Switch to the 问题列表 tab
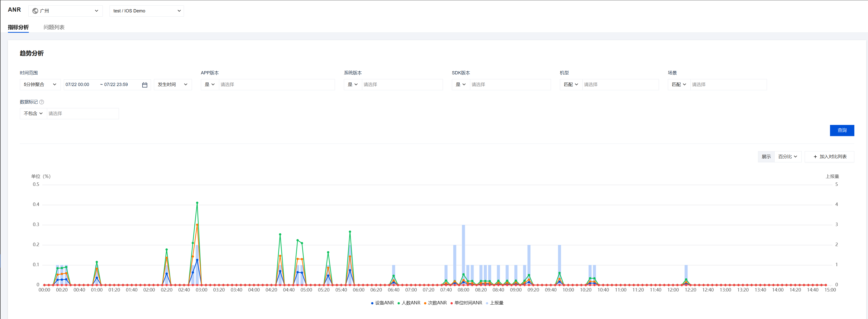This screenshot has width=868, height=319. [54, 27]
